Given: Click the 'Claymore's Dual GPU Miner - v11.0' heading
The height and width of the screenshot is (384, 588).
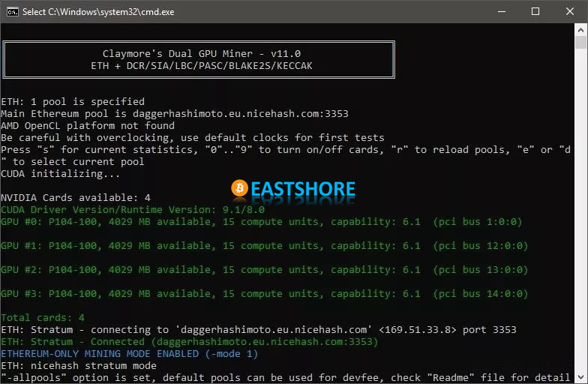Looking at the screenshot, I should (201, 54).
